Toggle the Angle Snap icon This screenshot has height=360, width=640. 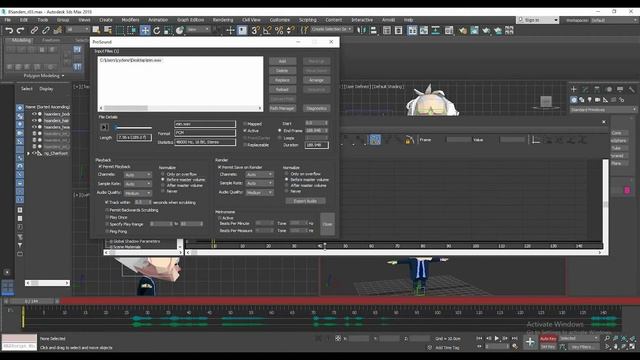tap(267, 30)
